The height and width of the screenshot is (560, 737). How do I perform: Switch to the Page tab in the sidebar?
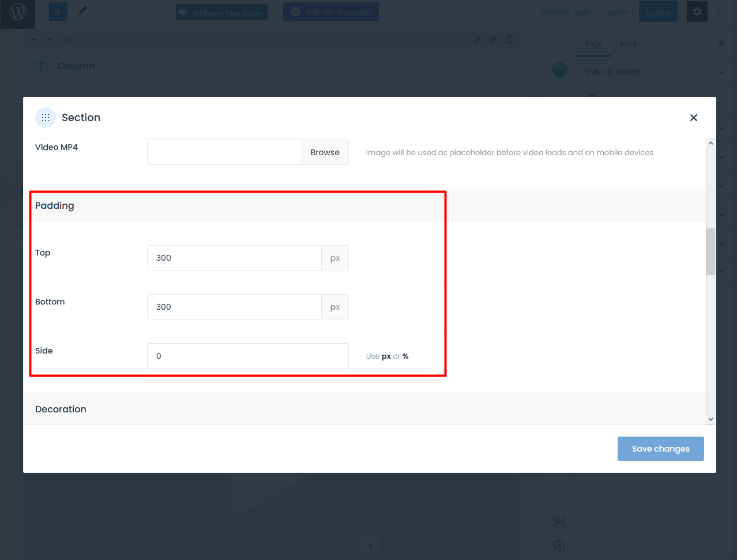(x=593, y=44)
